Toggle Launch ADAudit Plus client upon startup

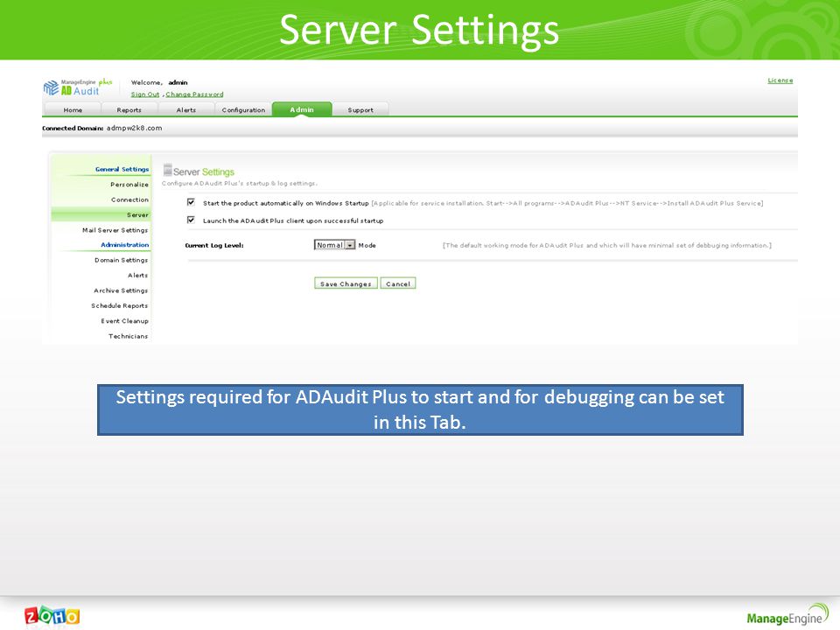(x=191, y=220)
